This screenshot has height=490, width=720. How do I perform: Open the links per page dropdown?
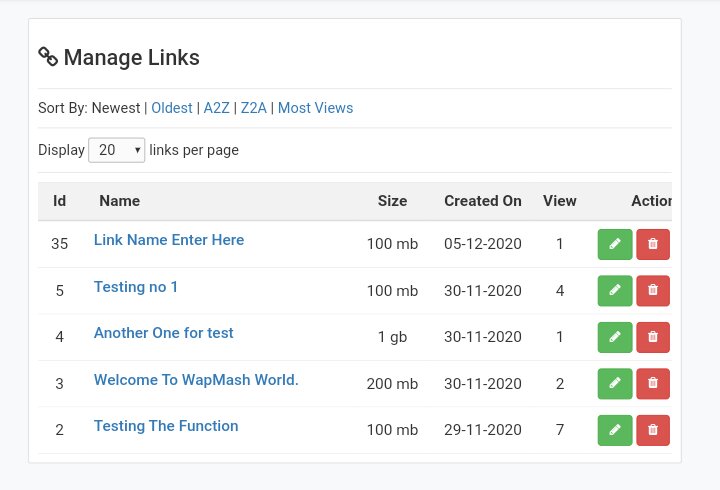[117, 150]
